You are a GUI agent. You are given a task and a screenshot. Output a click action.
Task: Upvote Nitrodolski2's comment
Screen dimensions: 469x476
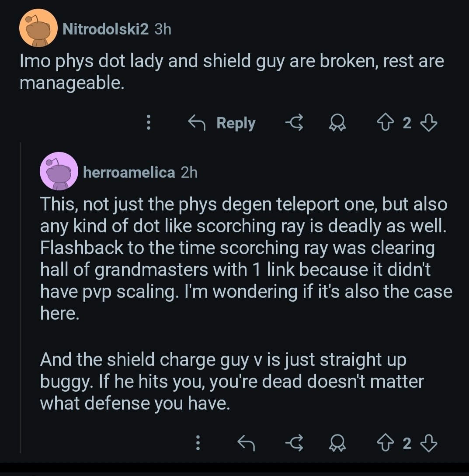385,122
